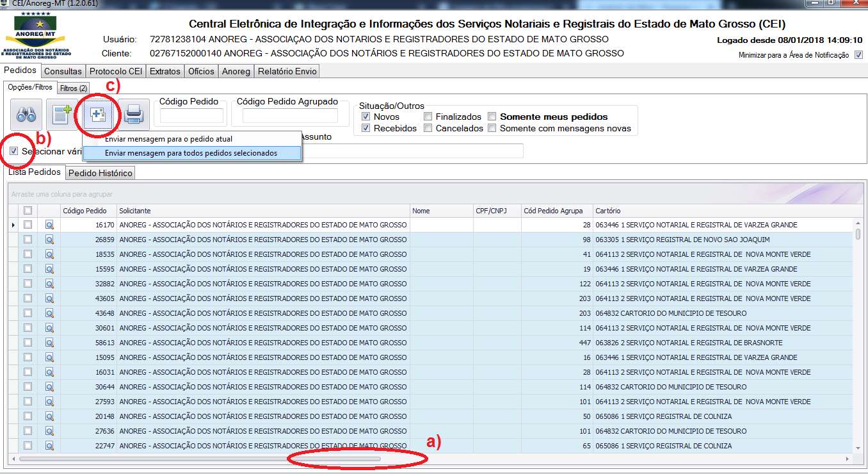
Task: Open details magnifier for pedido 20148
Action: (x=49, y=416)
